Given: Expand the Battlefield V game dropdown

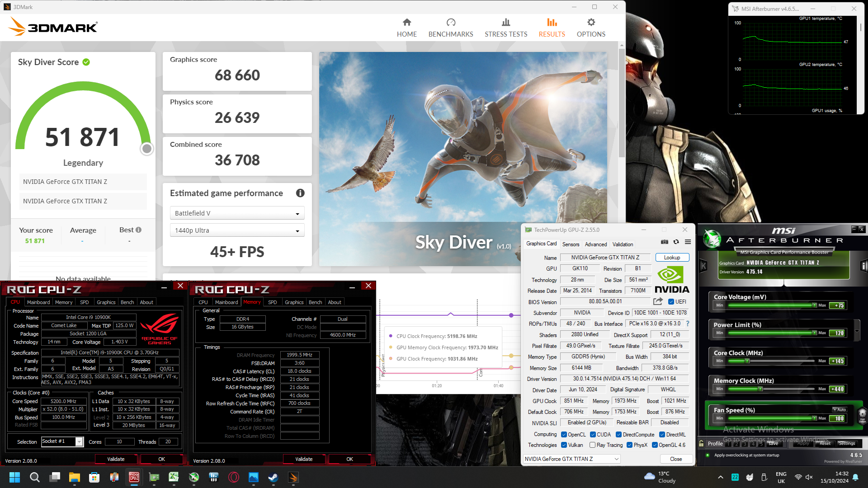Looking at the screenshot, I should [237, 213].
